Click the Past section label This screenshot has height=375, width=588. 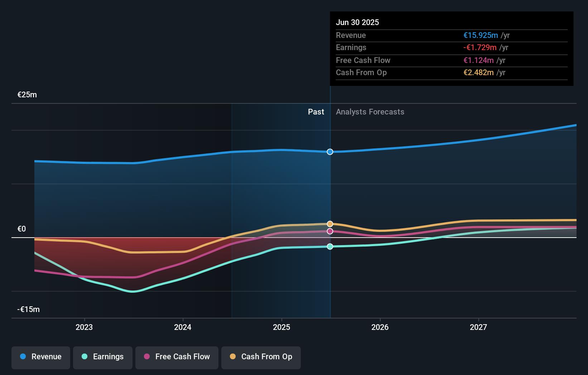click(316, 112)
